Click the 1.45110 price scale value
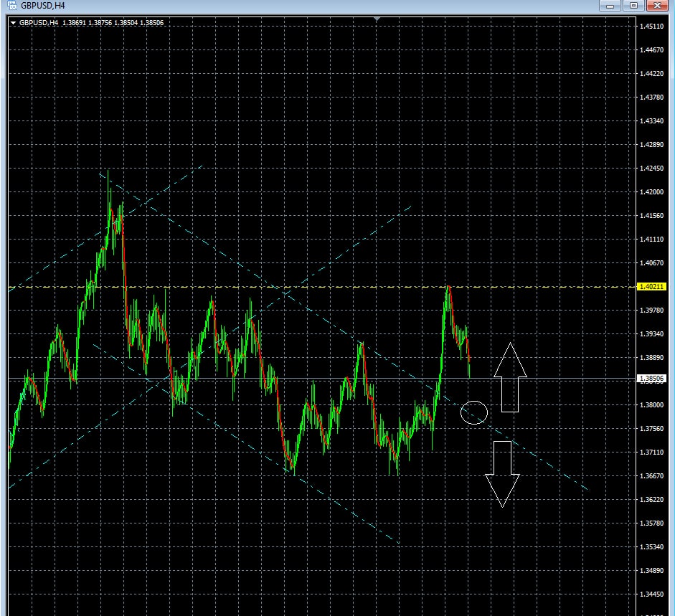 pos(651,27)
